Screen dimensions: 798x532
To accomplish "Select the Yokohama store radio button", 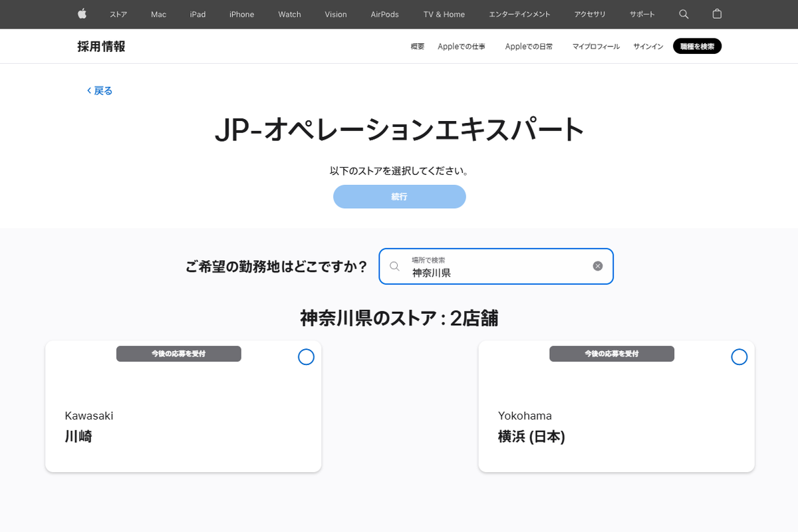I will [x=739, y=357].
